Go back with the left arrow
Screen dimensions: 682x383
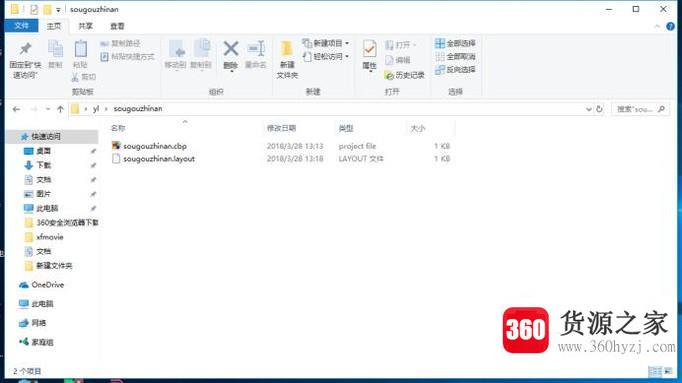click(17, 109)
